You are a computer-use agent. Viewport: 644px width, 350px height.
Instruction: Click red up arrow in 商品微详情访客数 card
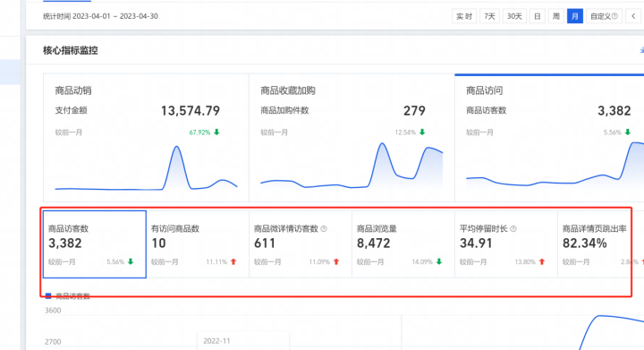(x=336, y=261)
